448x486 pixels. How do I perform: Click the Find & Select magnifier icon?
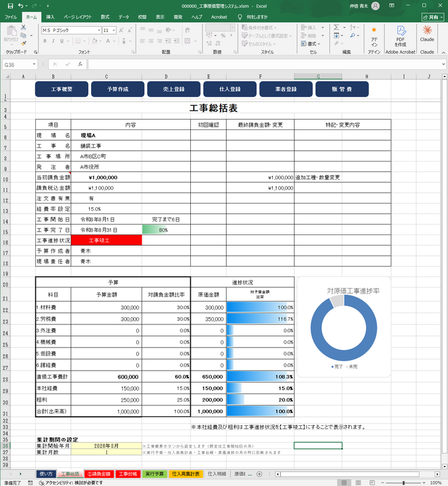(x=353, y=36)
